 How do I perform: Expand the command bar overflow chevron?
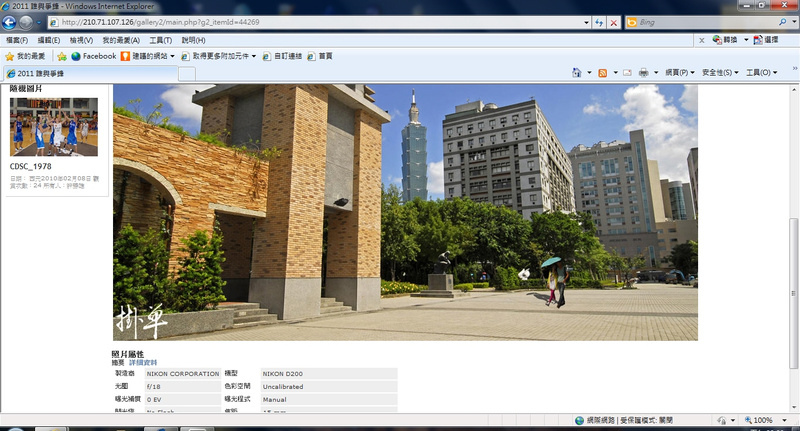(x=795, y=68)
